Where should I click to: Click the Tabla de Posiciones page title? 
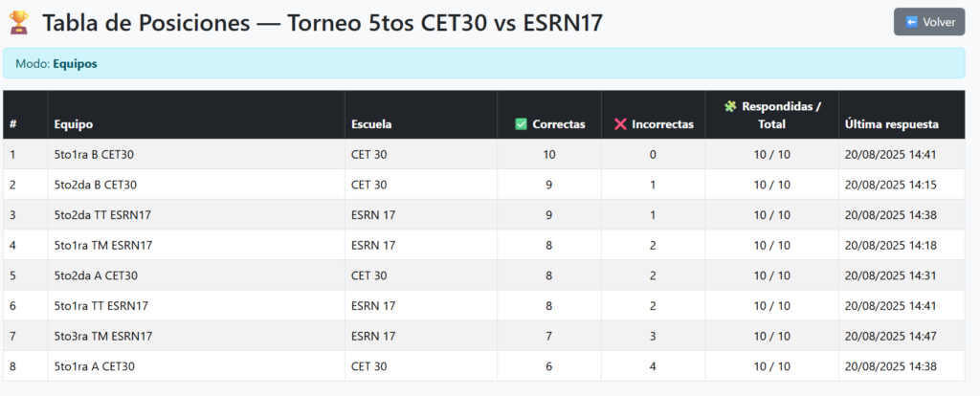[x=323, y=23]
